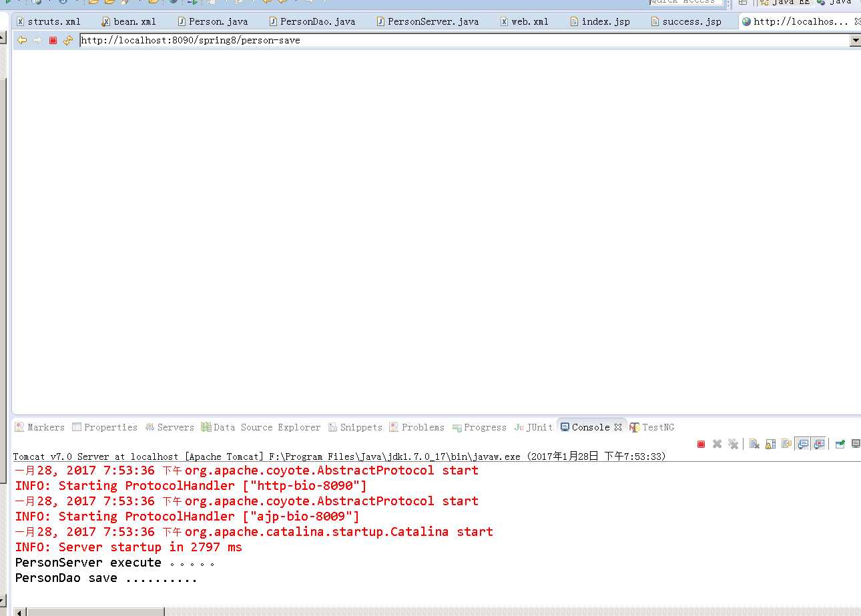Open the URL history dropdown

(x=855, y=40)
